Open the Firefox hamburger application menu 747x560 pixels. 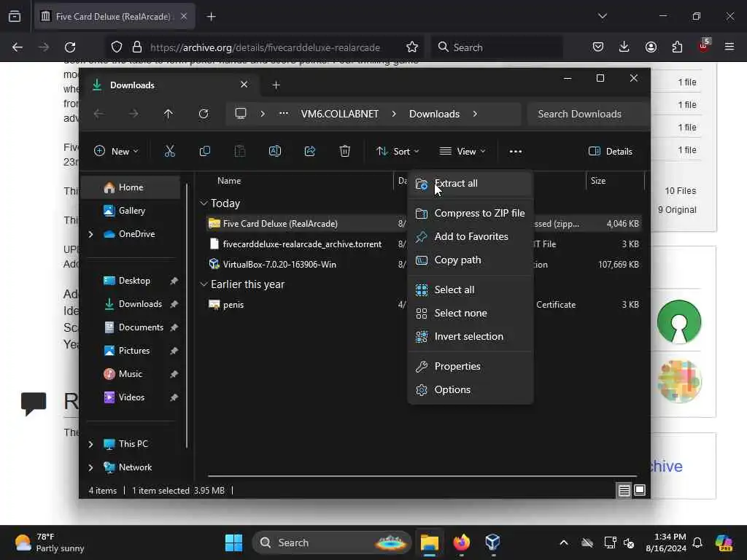click(x=729, y=47)
